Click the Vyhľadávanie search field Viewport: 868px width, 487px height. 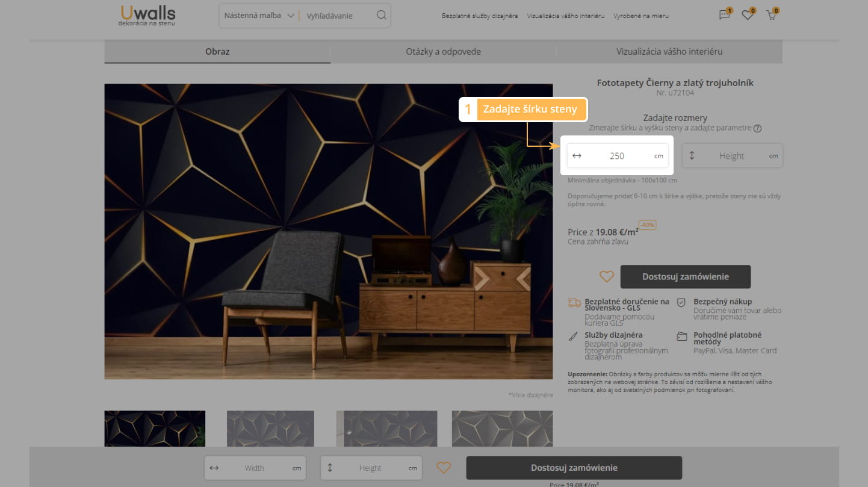click(x=337, y=16)
